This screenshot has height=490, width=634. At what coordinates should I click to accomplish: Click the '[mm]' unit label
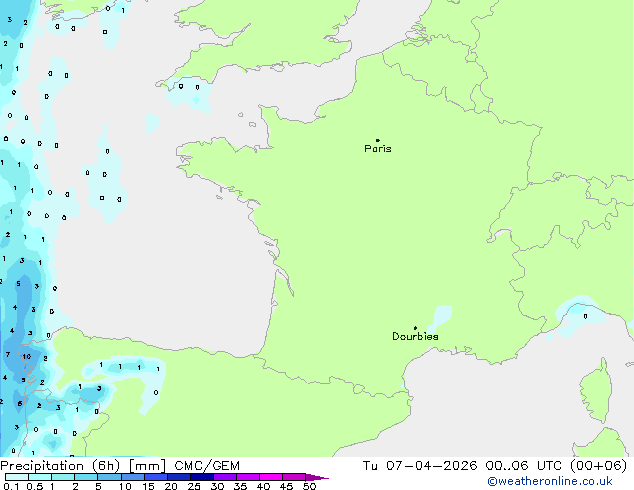pyautogui.click(x=147, y=466)
